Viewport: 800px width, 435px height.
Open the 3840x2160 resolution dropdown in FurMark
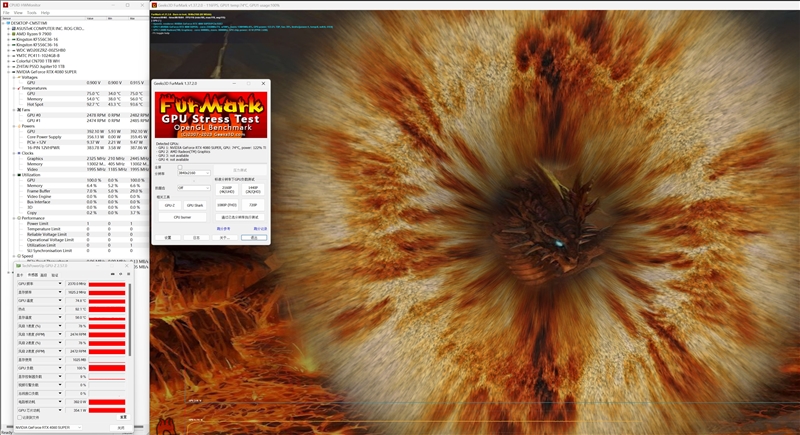point(193,173)
